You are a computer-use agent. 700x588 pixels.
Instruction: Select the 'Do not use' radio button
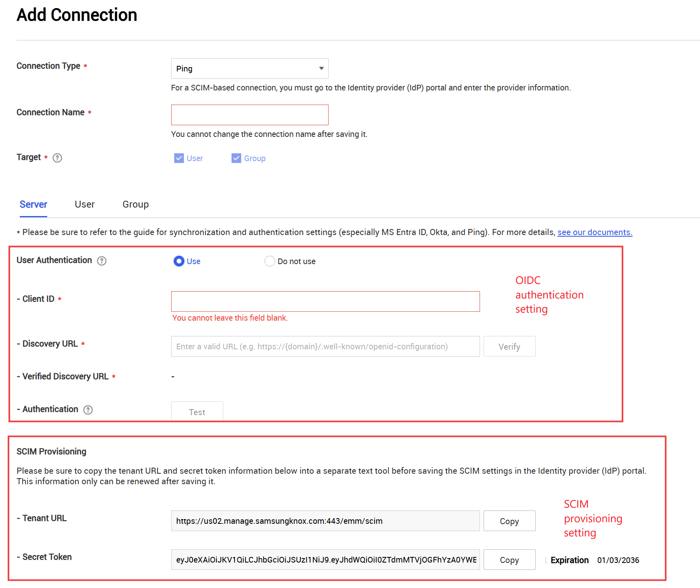tap(270, 261)
